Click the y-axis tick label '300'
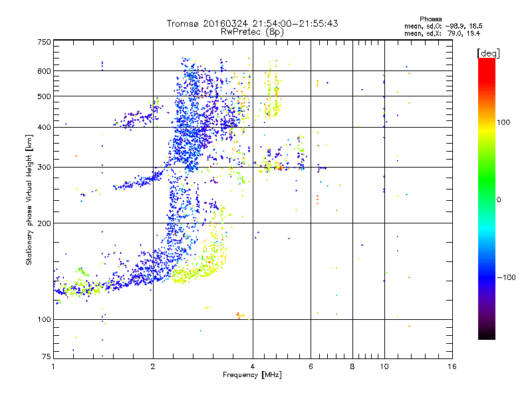532x399 pixels. [45, 168]
